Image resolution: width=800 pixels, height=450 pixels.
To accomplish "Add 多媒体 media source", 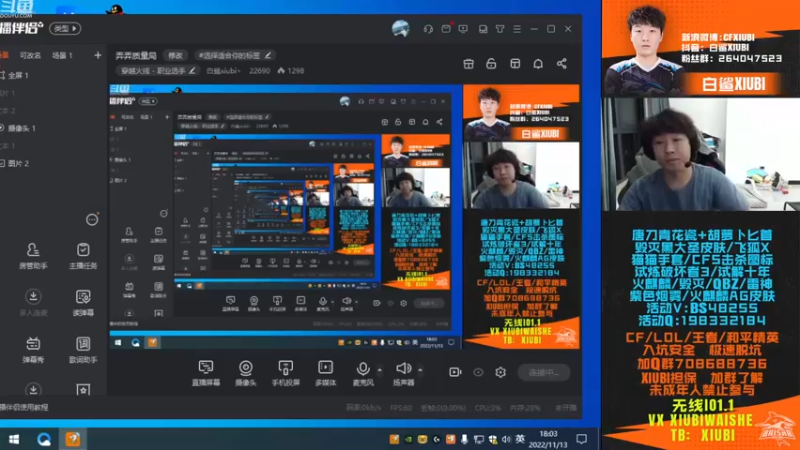I will [x=326, y=373].
